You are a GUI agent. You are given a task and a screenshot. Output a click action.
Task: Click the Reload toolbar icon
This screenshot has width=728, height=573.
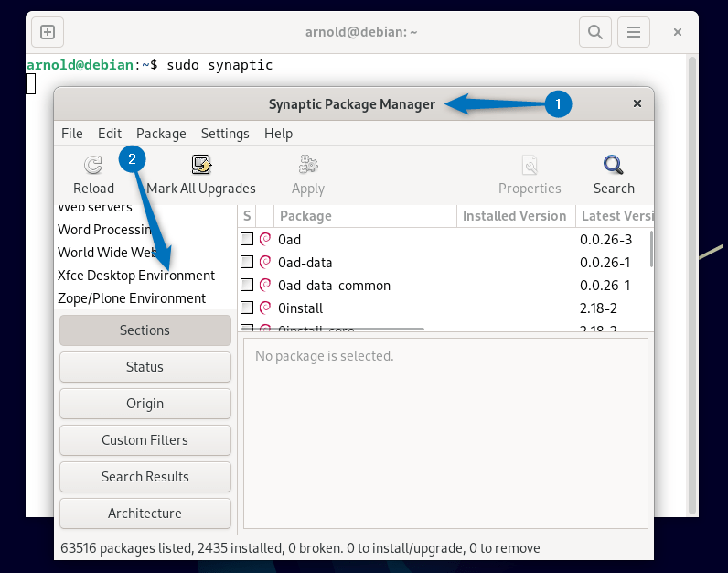93,165
